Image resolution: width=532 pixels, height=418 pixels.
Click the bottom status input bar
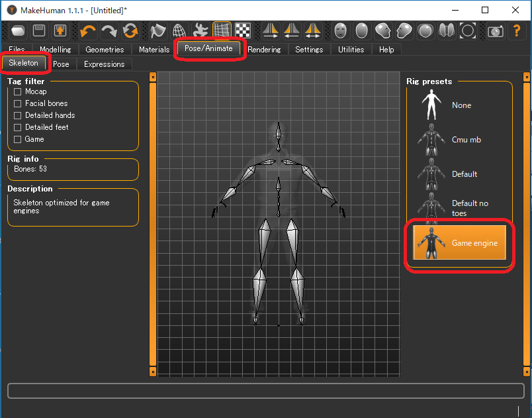tap(265, 390)
